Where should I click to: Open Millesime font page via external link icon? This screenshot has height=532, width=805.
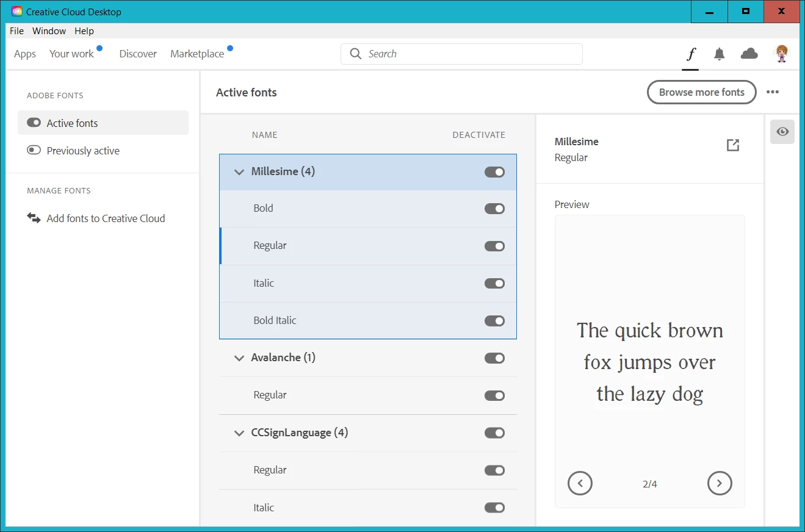[733, 145]
